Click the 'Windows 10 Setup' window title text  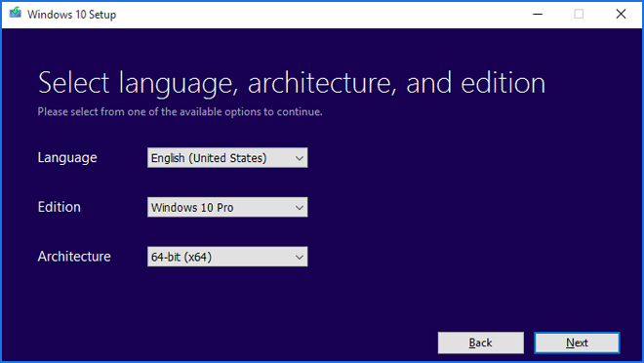pos(72,15)
